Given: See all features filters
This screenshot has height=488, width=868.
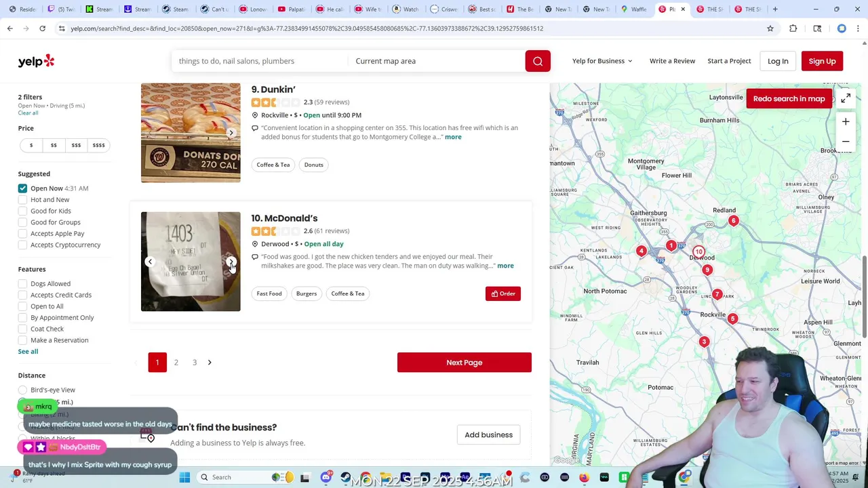Looking at the screenshot, I should point(28,351).
